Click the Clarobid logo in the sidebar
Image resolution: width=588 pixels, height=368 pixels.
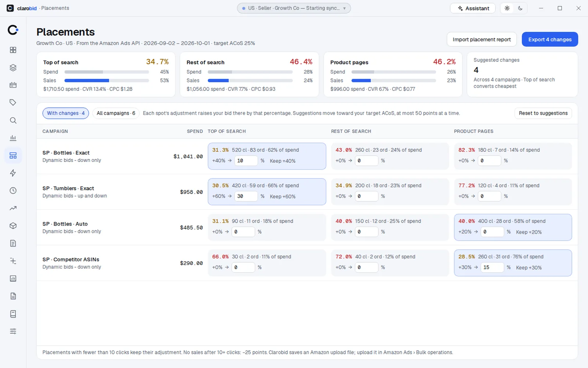point(13,30)
